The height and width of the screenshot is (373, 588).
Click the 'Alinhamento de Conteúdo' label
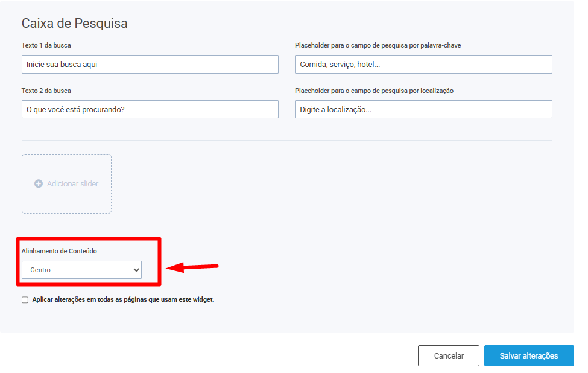coord(59,251)
